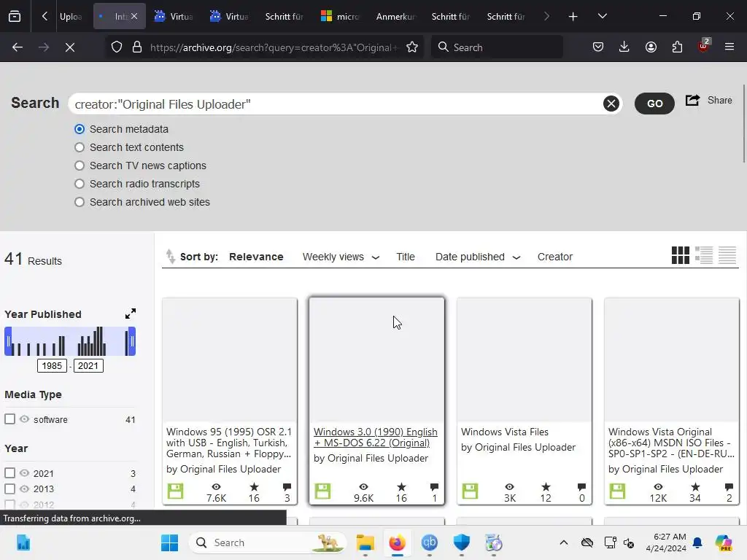Open the Downloads panel
Image resolution: width=747 pixels, height=560 pixels.
(x=624, y=47)
